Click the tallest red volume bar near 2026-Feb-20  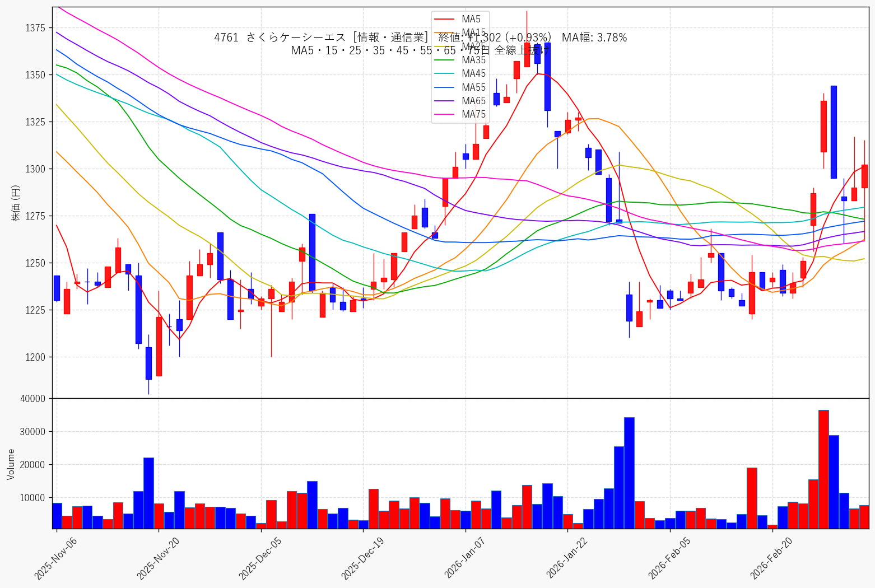[823, 469]
